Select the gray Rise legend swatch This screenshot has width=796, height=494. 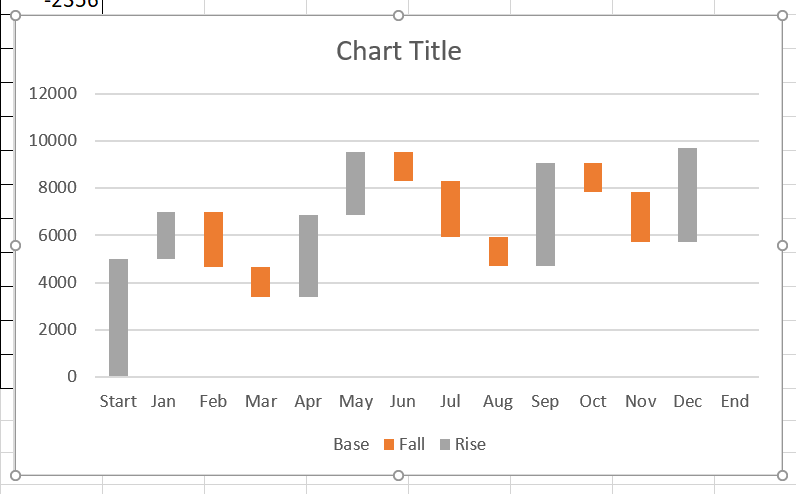[x=445, y=444]
